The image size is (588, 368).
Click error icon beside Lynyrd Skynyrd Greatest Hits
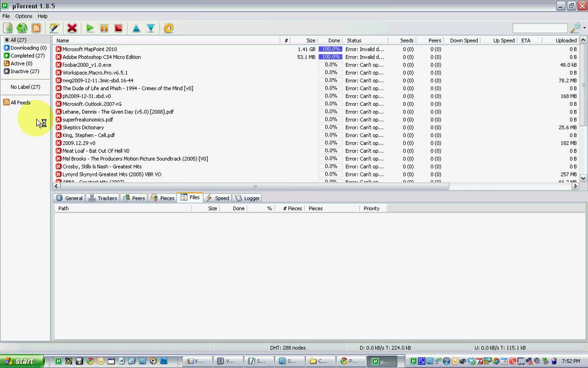(59, 174)
